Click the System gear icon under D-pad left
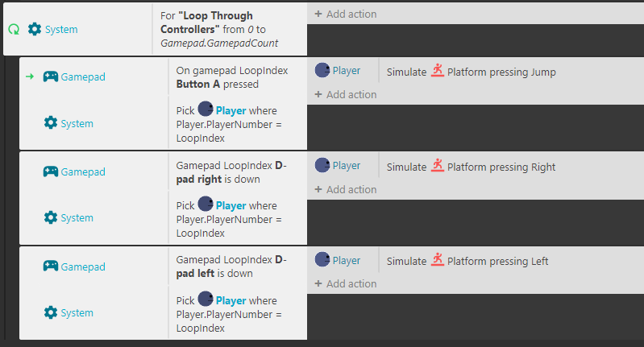The width and height of the screenshot is (644, 347). 51,312
